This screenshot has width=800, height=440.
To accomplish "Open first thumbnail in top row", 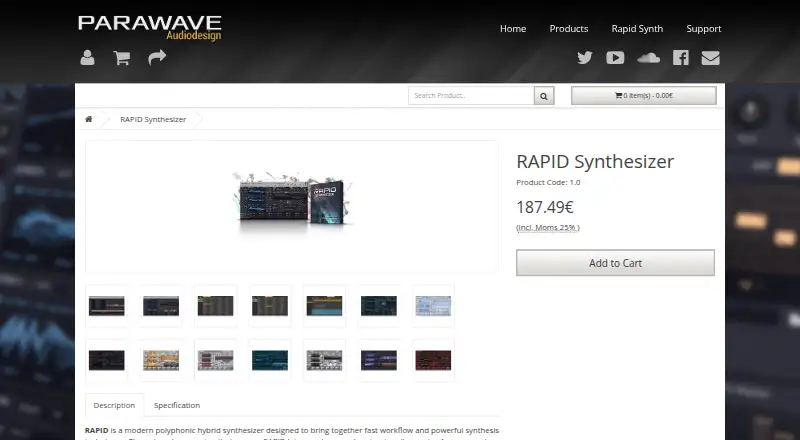I will click(x=107, y=306).
